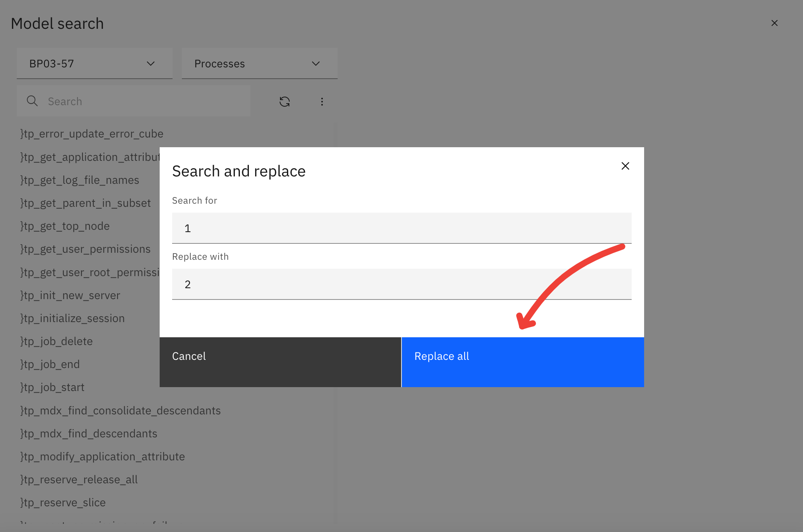
Task: Select }tp_reserve_release_all process
Action: tap(79, 480)
